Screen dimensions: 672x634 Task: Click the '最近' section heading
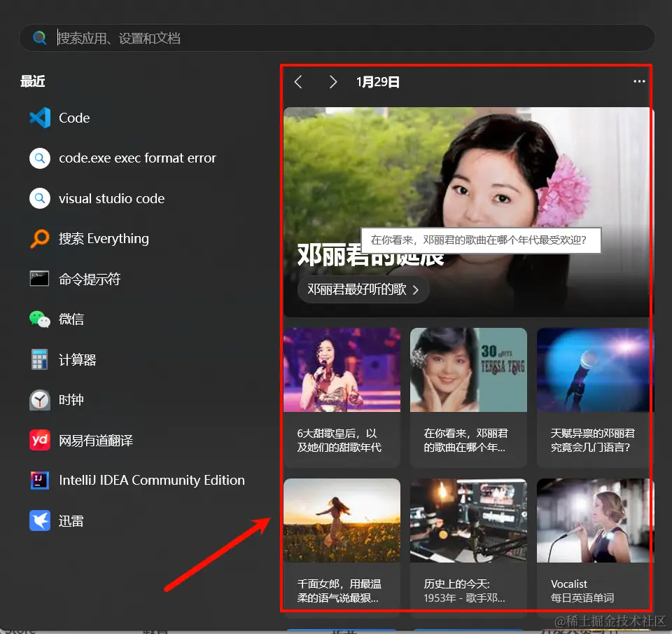pyautogui.click(x=33, y=81)
